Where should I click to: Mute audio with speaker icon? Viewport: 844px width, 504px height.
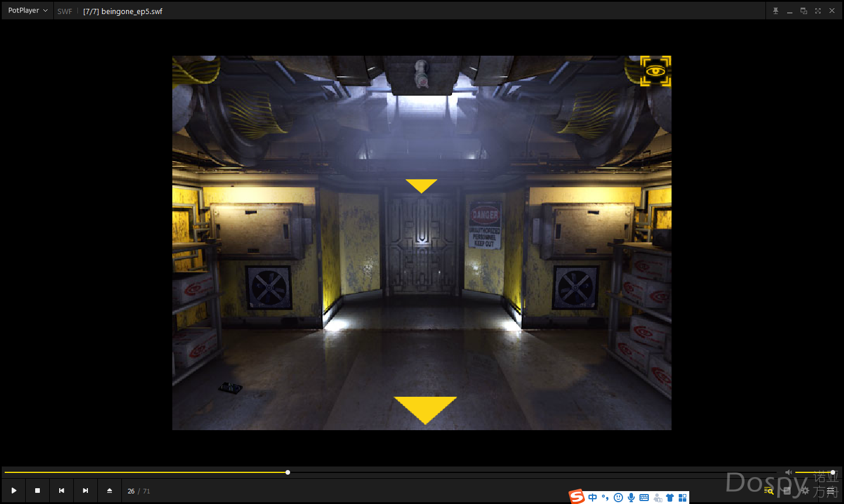pos(788,472)
